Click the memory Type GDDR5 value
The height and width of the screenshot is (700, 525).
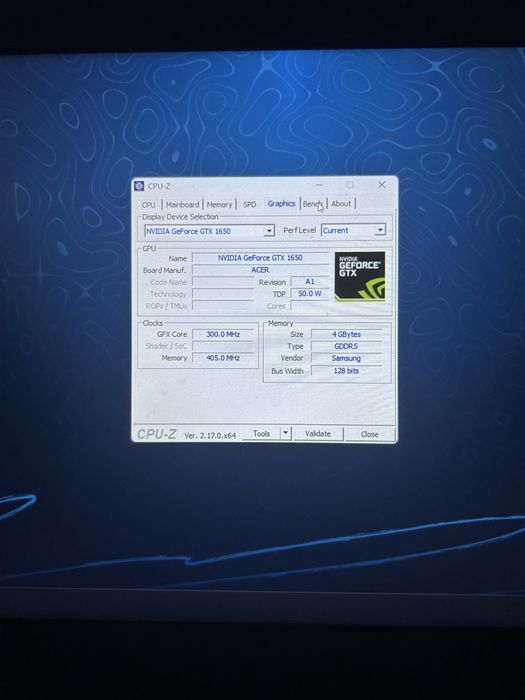346,346
